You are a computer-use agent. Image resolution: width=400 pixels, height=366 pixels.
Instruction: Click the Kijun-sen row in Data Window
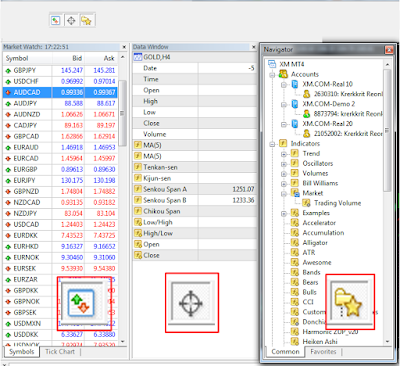(194, 178)
